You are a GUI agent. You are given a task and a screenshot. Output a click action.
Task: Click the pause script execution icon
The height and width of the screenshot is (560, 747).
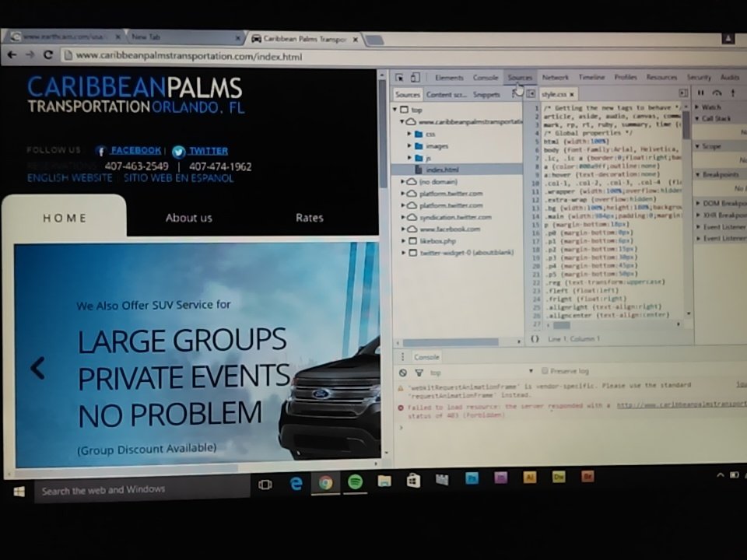(701, 93)
